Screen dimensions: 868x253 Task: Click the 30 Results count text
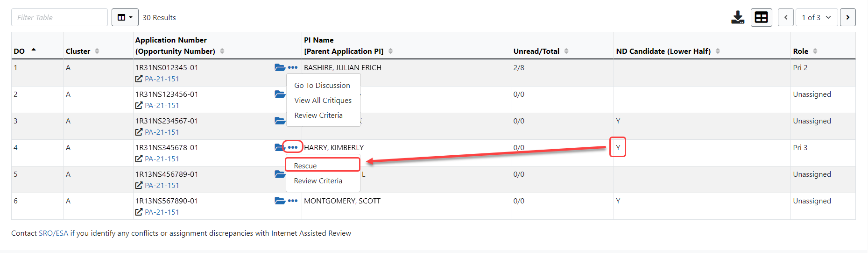pyautogui.click(x=159, y=17)
